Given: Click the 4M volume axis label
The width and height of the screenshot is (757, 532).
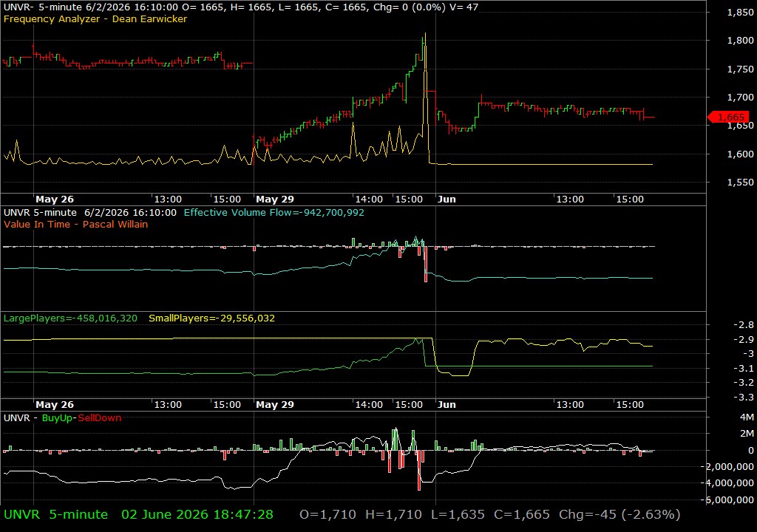Looking at the screenshot, I should [747, 417].
